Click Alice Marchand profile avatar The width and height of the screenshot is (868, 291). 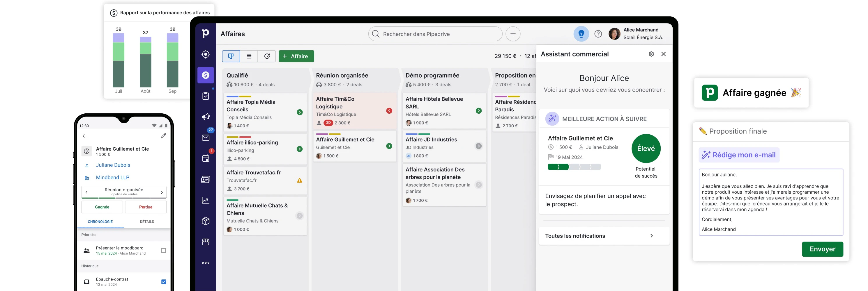tap(614, 34)
